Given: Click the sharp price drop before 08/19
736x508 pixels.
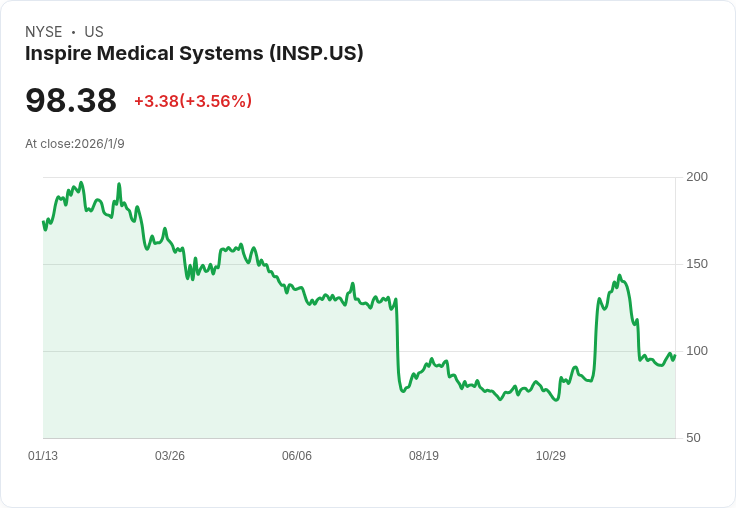Looking at the screenshot, I should [398, 345].
